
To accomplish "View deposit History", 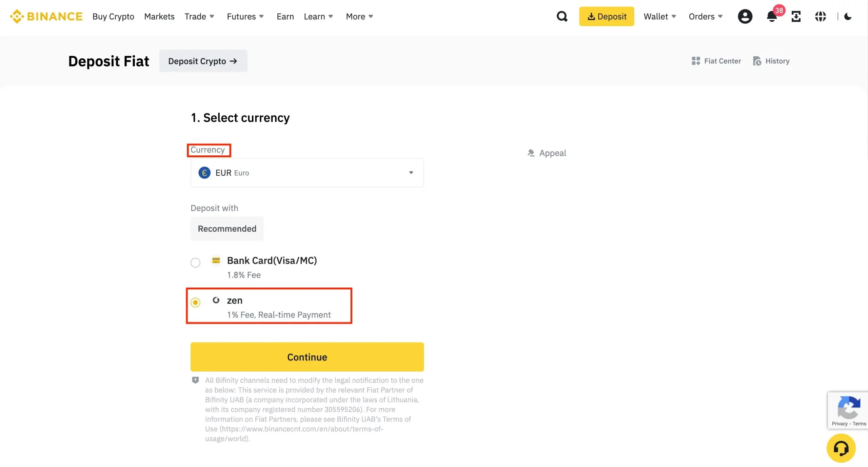I will pyautogui.click(x=771, y=61).
